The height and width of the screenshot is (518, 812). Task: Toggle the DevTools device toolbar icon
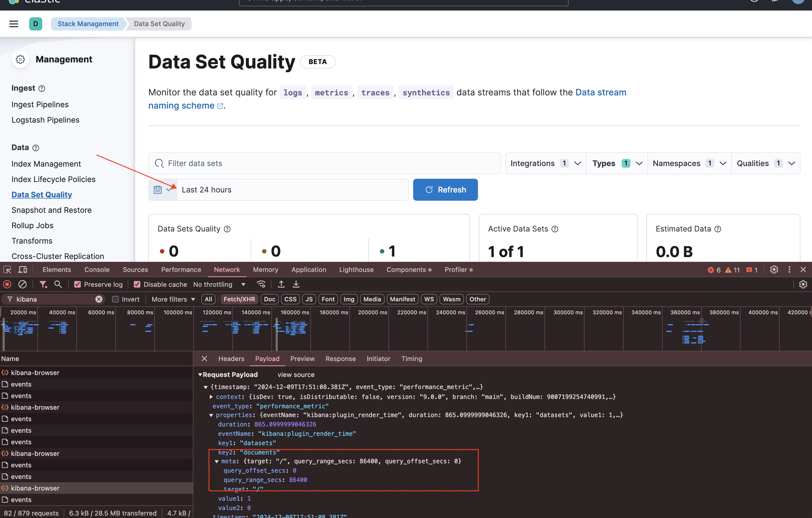point(23,270)
